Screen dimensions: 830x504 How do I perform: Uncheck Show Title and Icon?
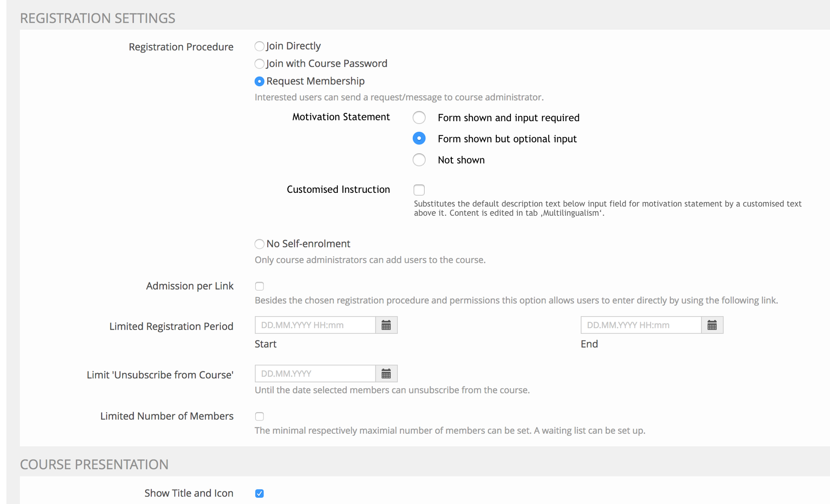coord(259,493)
